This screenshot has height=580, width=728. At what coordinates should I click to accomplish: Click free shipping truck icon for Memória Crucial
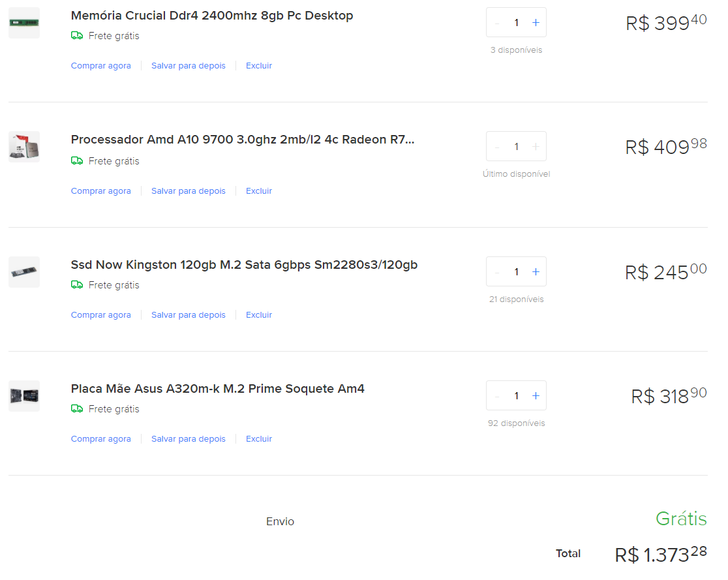click(x=77, y=35)
